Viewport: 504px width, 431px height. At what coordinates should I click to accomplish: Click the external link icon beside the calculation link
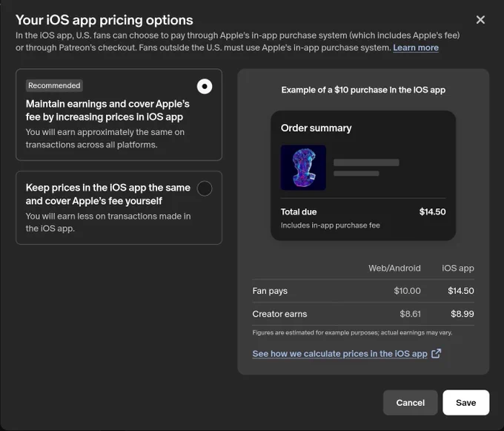(x=436, y=354)
